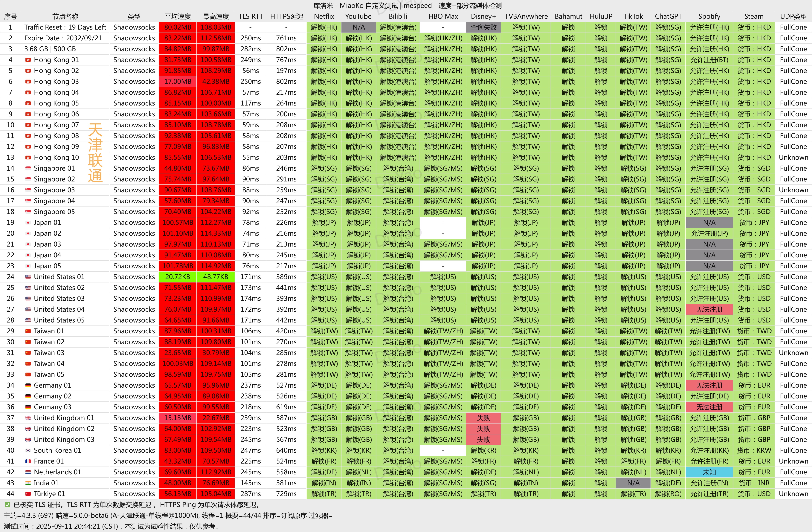Image resolution: width=812 pixels, height=532 pixels.
Task: Click the 48.77KB max speed cell
Action: (x=216, y=277)
